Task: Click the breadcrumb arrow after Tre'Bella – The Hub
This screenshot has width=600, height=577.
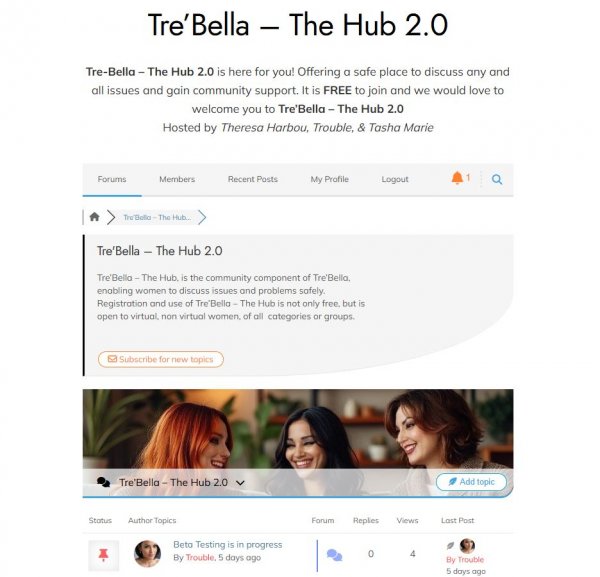Action: pyautogui.click(x=202, y=217)
